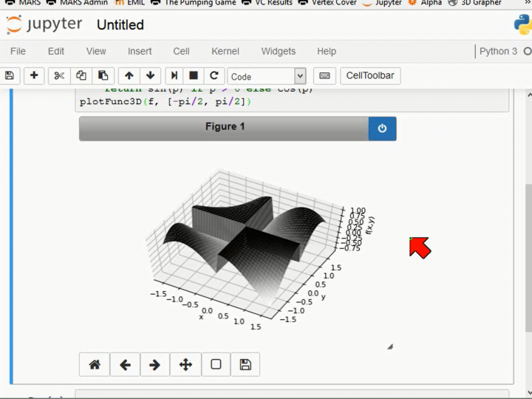Screen dimensions: 532x399
Task: Interrupt the kernel with stop icon
Action: point(194,75)
